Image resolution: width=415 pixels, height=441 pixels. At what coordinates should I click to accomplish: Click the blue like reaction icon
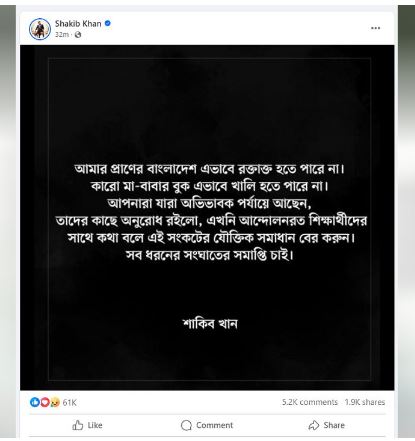tap(34, 402)
